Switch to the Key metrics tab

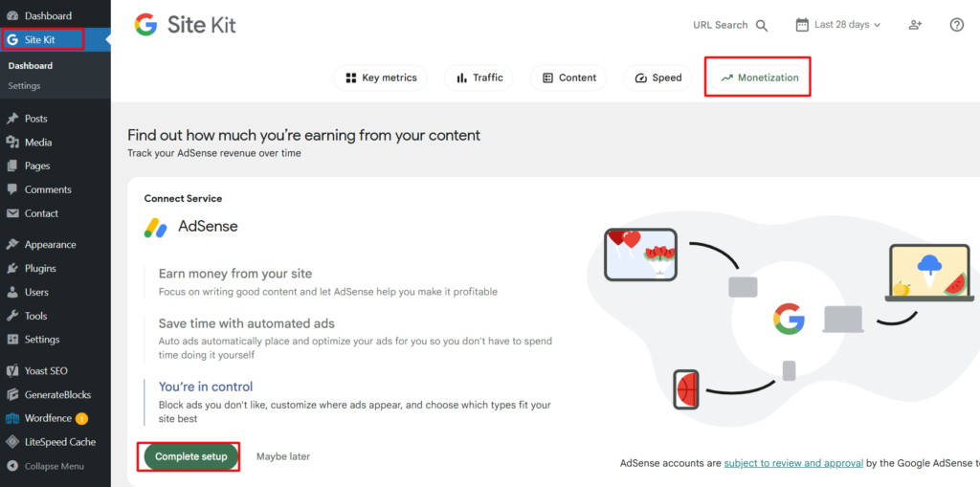point(381,78)
